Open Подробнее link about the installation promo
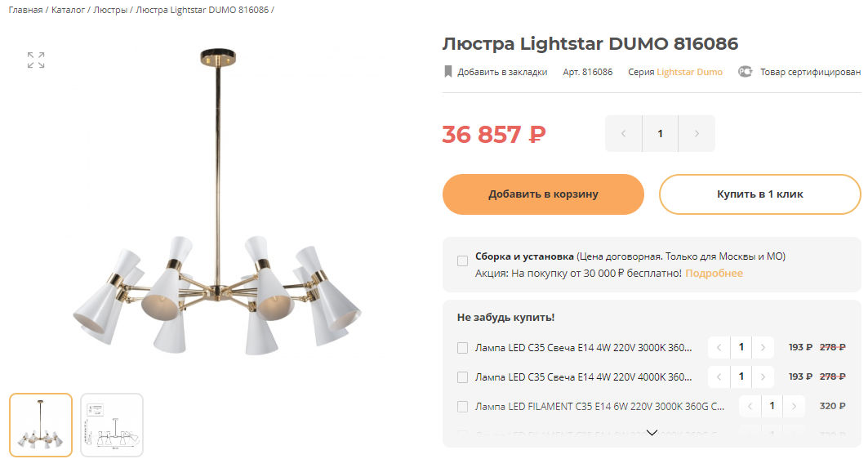This screenshot has width=868, height=459. coord(714,274)
